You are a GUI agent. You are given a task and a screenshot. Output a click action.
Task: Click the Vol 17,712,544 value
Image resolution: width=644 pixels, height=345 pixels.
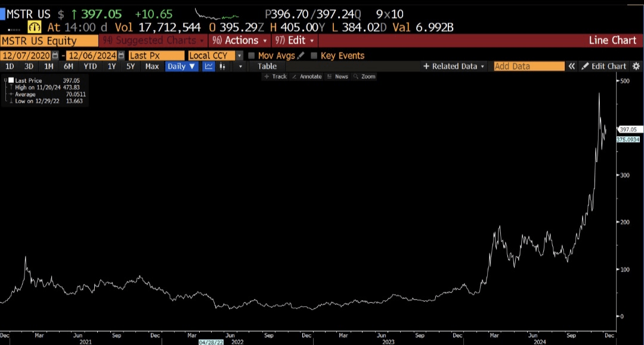point(157,27)
